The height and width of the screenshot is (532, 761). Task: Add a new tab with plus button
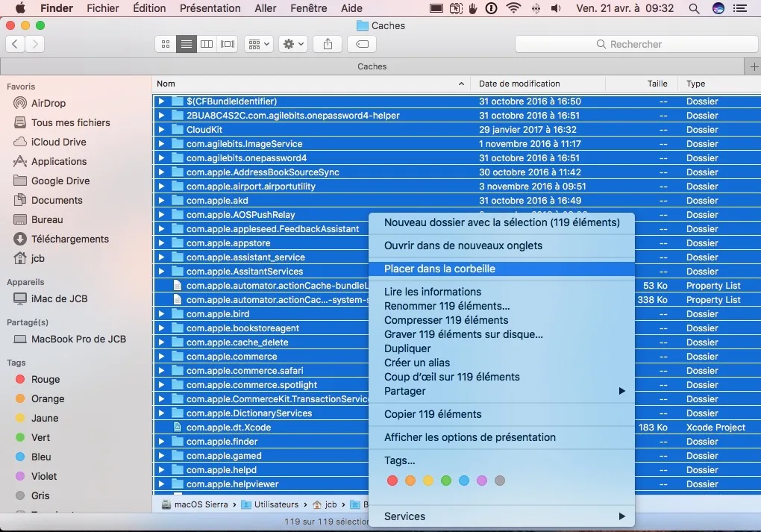754,66
